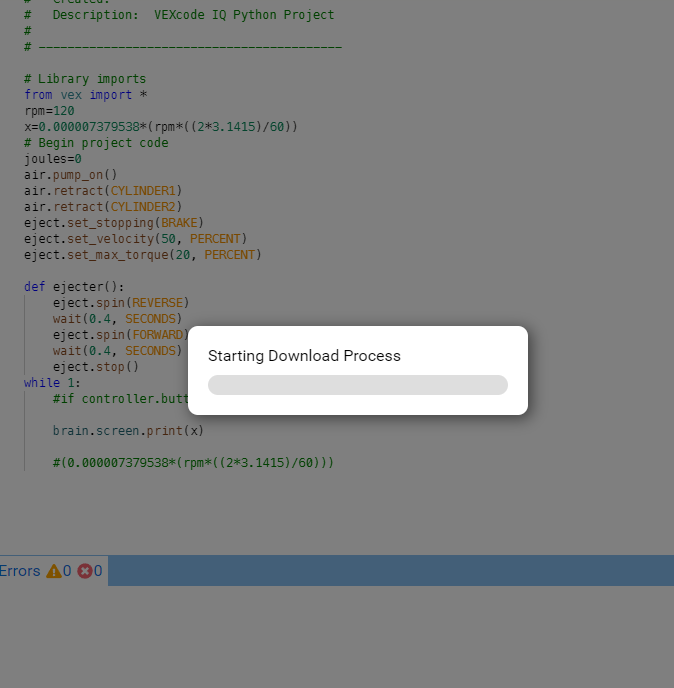Click the line 'brain.screen.print(x)'
The image size is (674, 688).
coord(128,431)
